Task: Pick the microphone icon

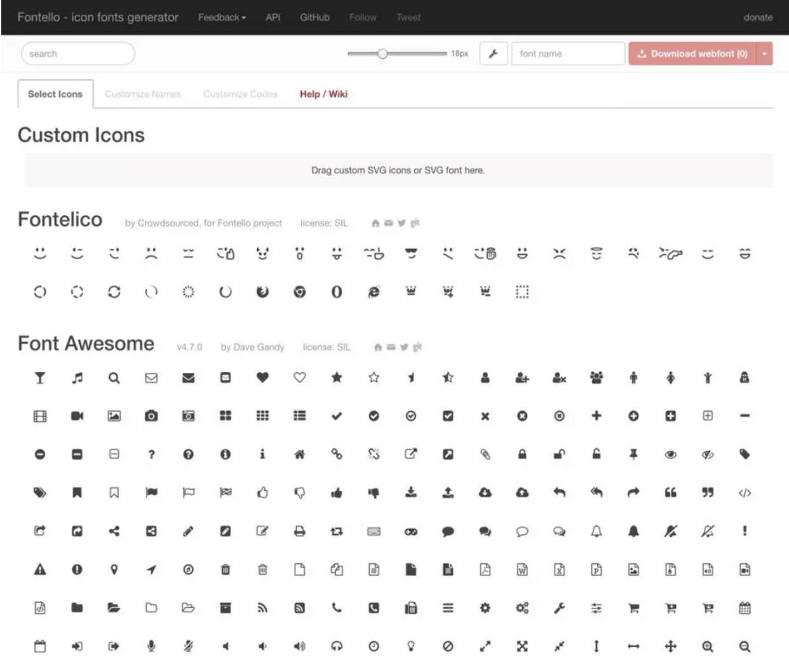Action: tap(151, 646)
